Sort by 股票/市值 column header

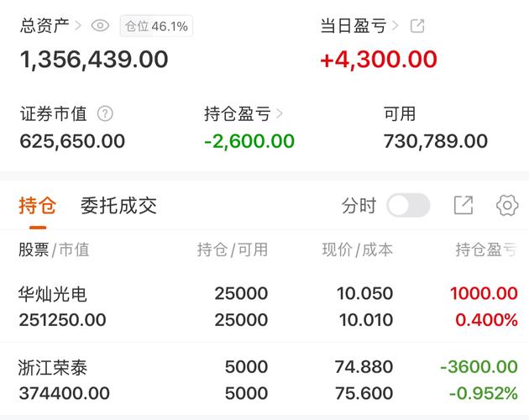(x=54, y=249)
